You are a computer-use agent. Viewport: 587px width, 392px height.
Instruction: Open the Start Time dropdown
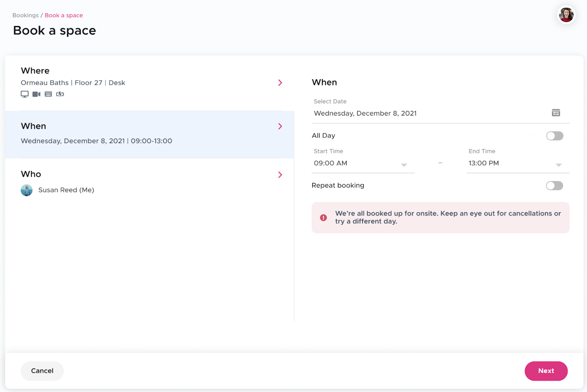pos(362,164)
